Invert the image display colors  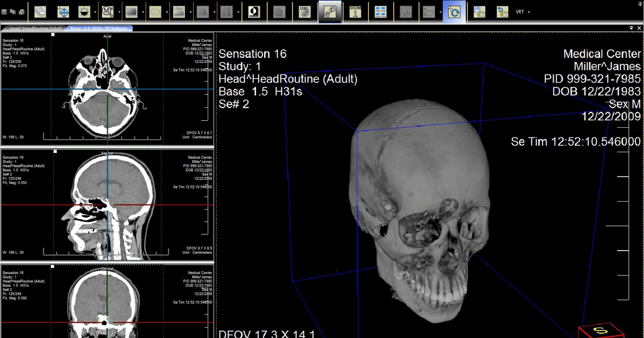click(x=253, y=11)
